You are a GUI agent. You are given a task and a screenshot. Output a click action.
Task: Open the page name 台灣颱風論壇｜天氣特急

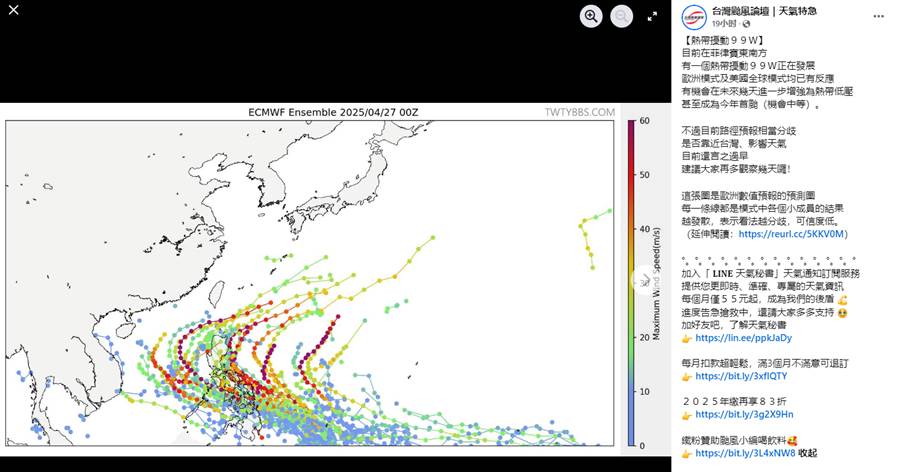point(765,11)
